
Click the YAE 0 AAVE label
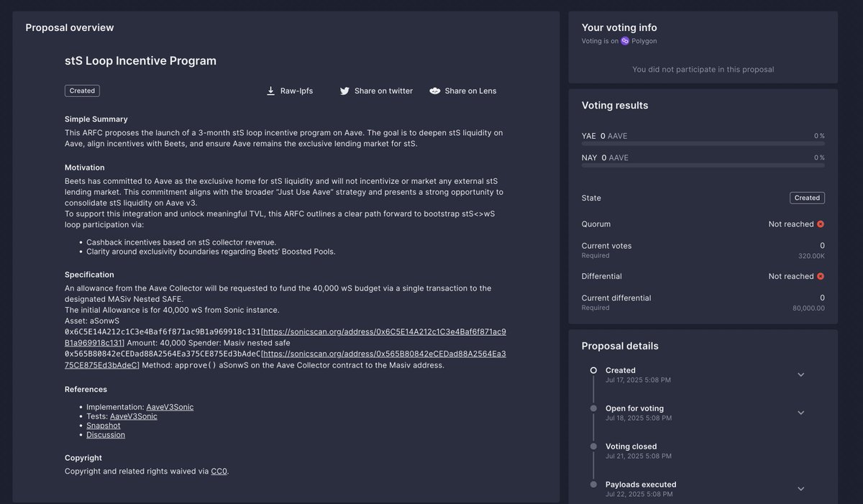(604, 136)
